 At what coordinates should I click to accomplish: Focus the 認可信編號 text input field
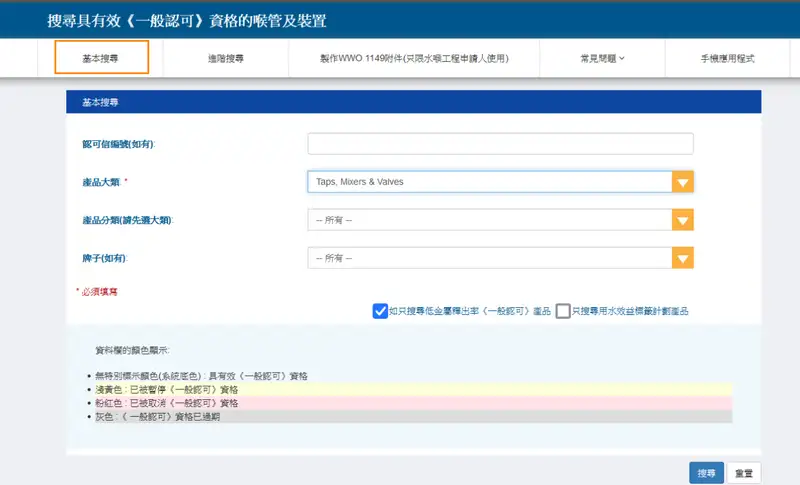(x=500, y=144)
